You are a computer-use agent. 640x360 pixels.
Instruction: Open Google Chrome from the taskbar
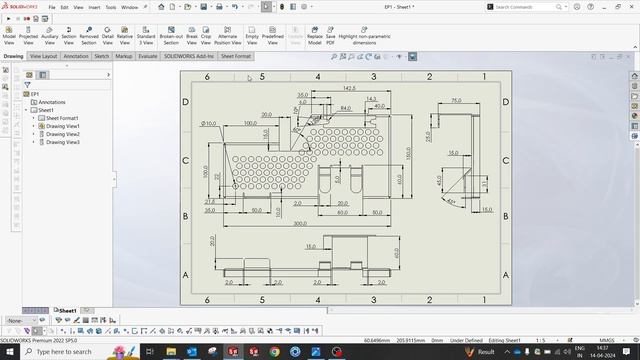[x=275, y=351]
